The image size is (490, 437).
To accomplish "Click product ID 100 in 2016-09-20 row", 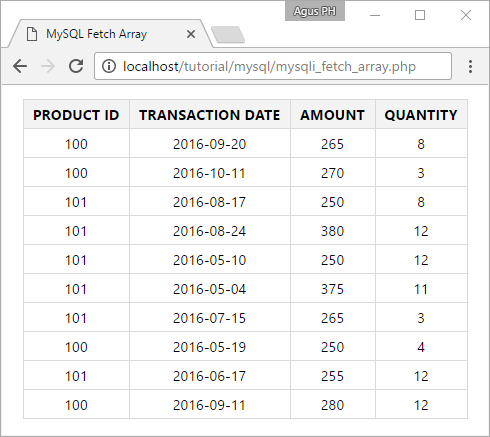I will coord(76,144).
